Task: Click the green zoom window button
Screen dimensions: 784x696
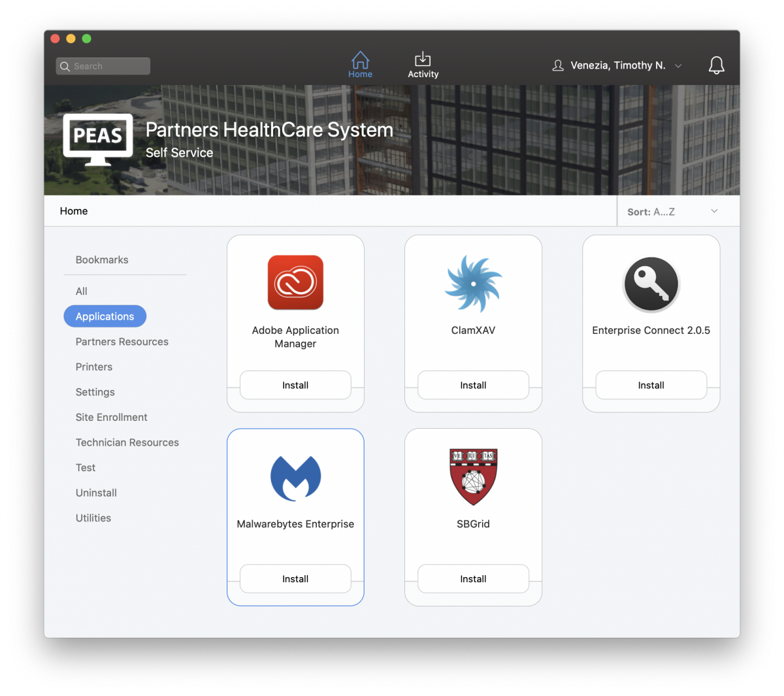Action: [86, 39]
